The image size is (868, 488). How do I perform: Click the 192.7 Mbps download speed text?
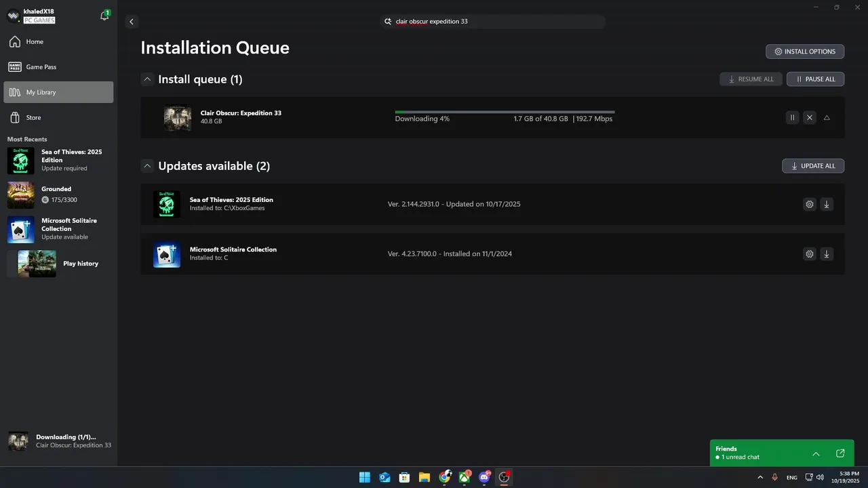[594, 119]
